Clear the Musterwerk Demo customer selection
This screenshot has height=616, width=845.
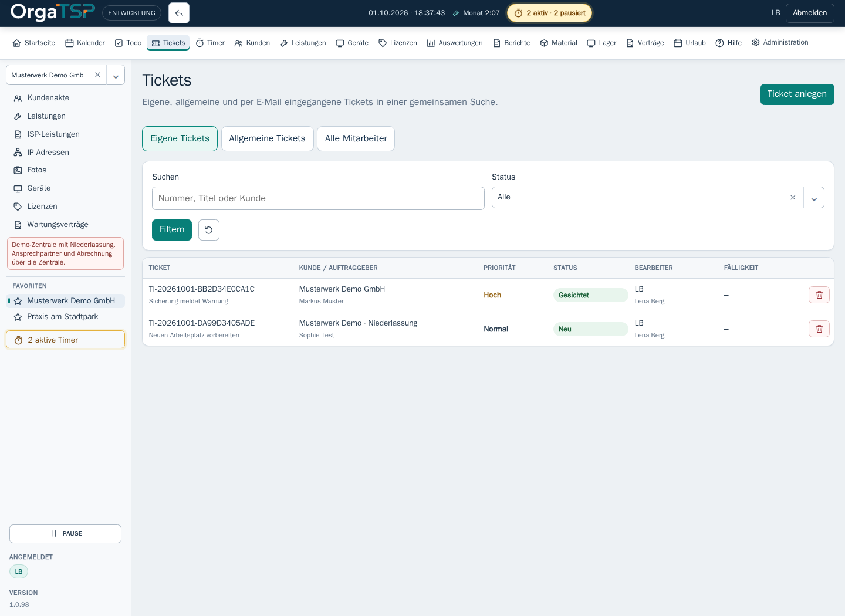click(97, 75)
